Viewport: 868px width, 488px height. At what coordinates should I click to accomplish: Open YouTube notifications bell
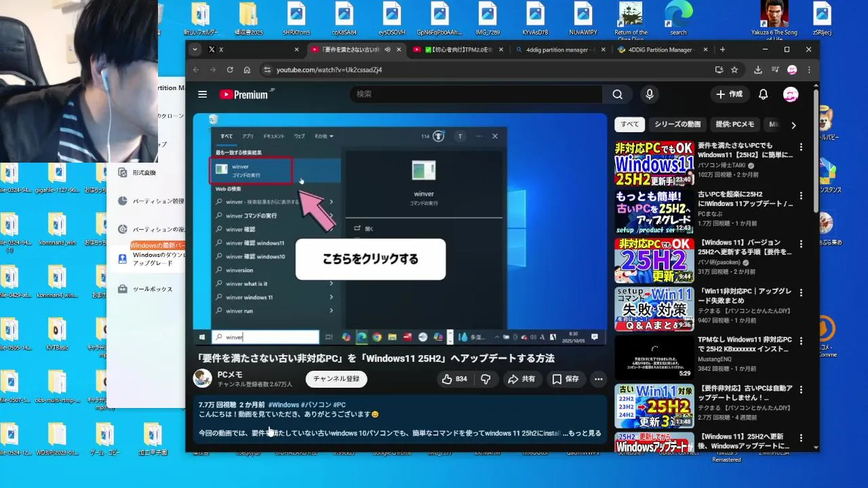tap(764, 94)
